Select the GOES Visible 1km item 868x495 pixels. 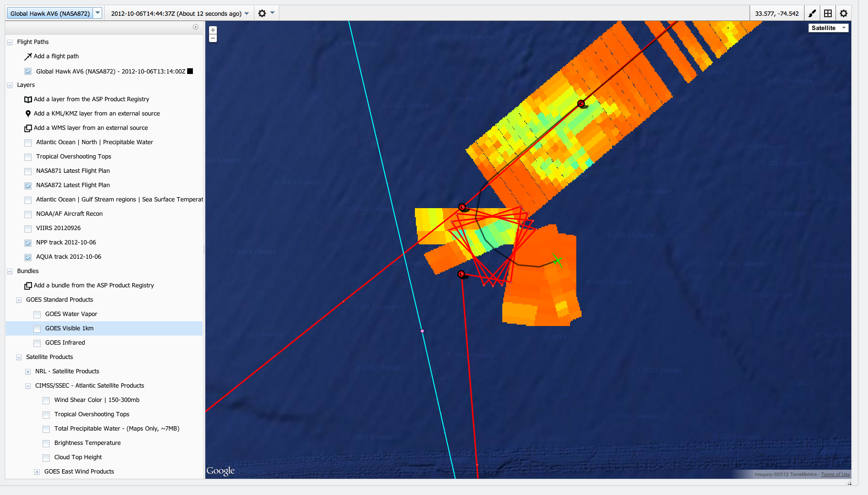tap(69, 328)
